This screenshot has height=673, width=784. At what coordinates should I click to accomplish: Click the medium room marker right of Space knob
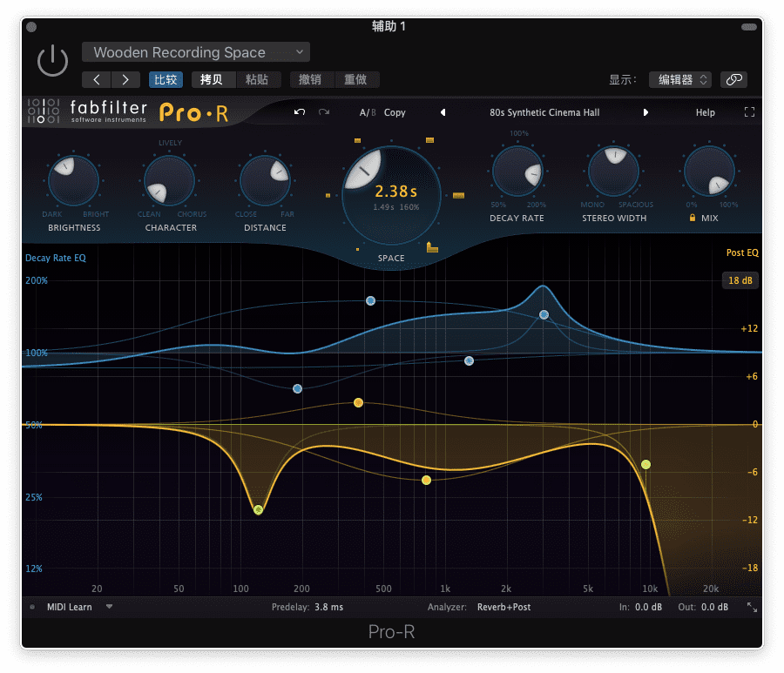pos(458,195)
